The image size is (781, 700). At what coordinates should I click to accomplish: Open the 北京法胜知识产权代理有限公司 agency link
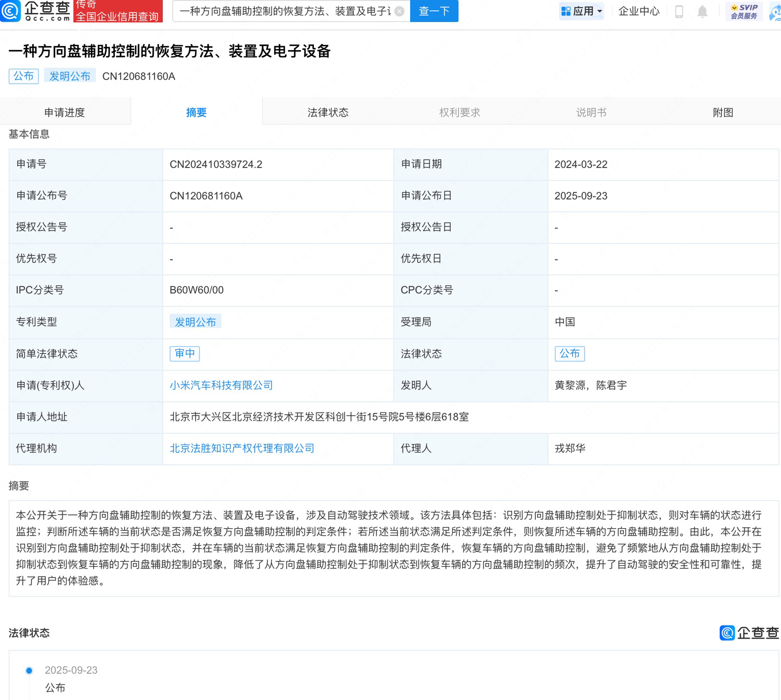coord(242,448)
